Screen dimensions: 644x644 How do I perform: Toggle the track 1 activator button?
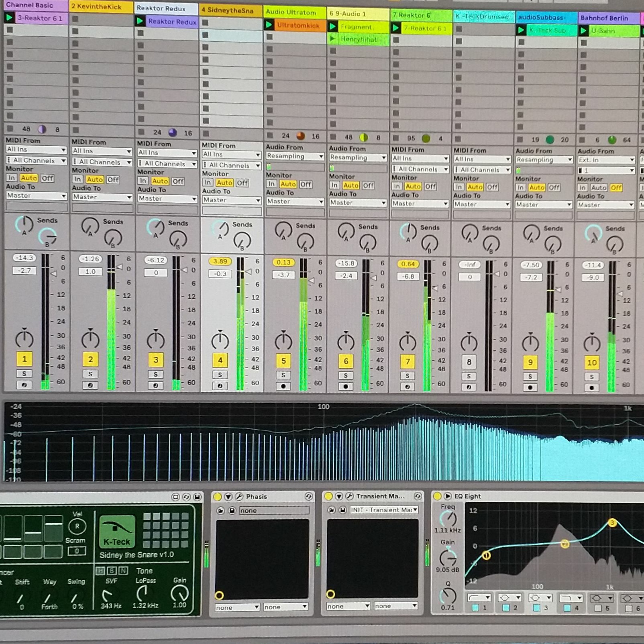[x=24, y=359]
